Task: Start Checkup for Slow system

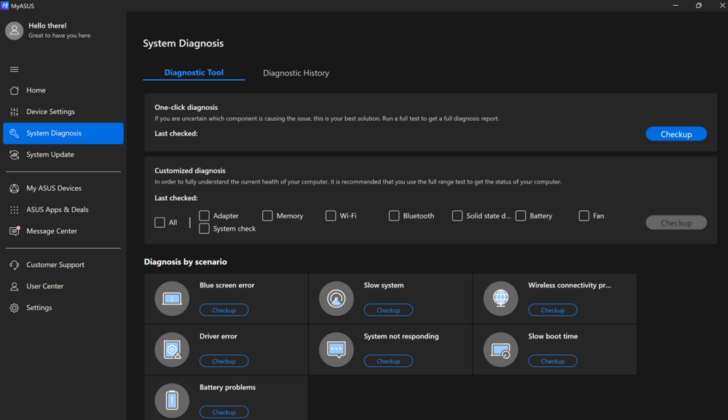Action: pyautogui.click(x=388, y=310)
